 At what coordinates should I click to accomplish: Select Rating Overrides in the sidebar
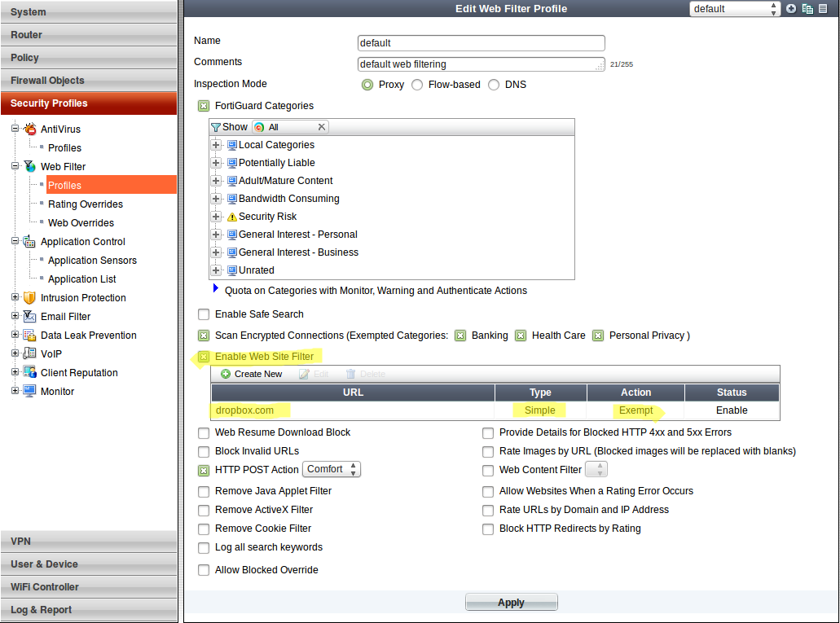pyautogui.click(x=86, y=204)
